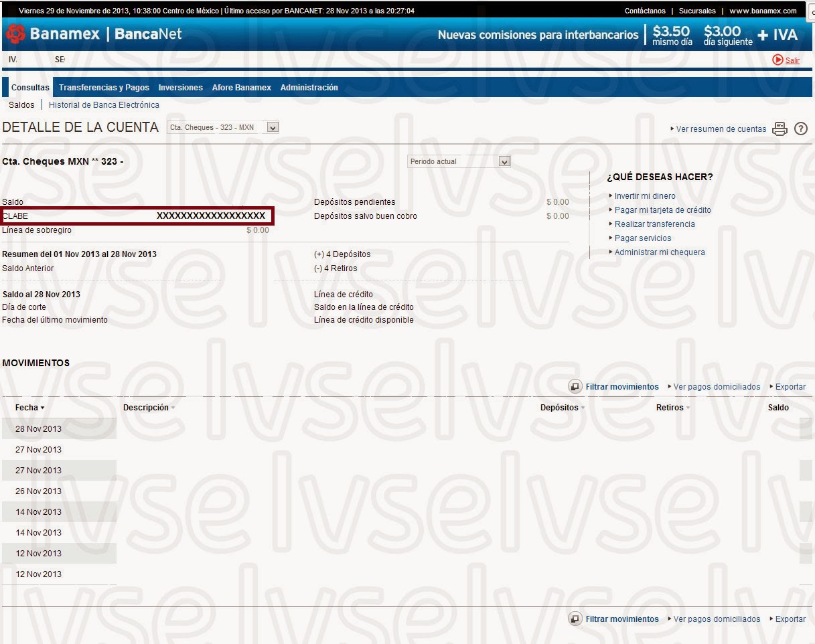Open the Afore Banamex menu
The height and width of the screenshot is (644, 815).
pos(241,88)
